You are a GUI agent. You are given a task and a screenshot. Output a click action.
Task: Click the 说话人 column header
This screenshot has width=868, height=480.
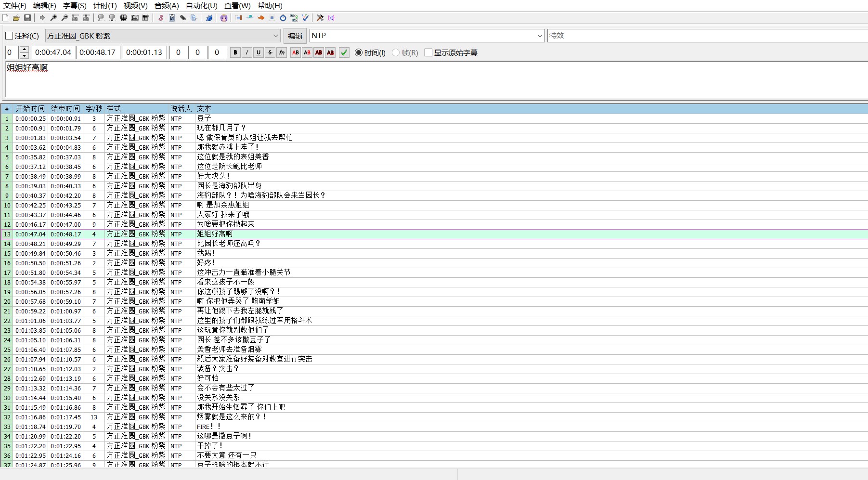click(181, 109)
